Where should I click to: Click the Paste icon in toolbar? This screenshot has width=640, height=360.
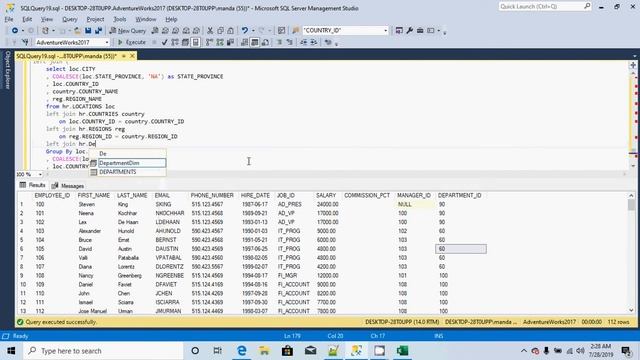tap(231, 31)
